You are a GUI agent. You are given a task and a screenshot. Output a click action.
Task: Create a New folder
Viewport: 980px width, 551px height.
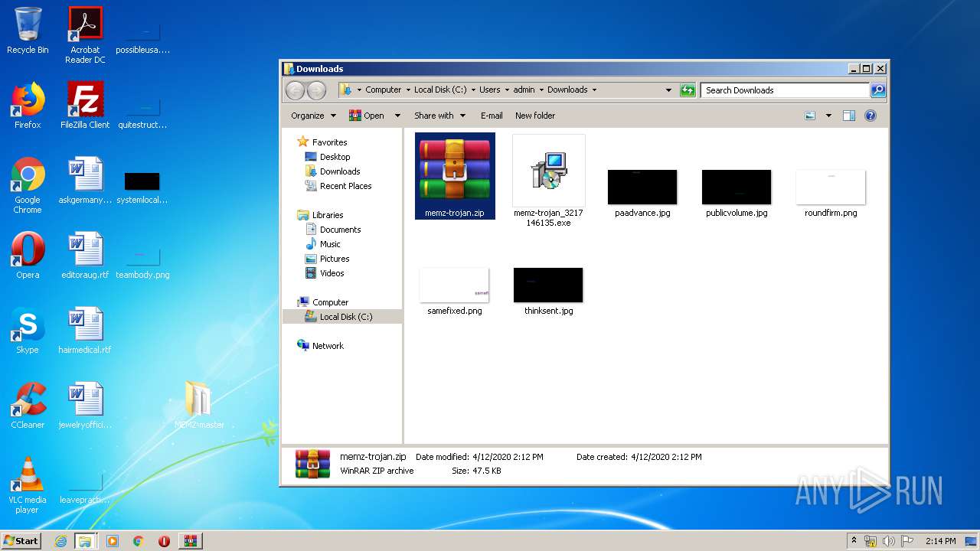click(x=535, y=116)
